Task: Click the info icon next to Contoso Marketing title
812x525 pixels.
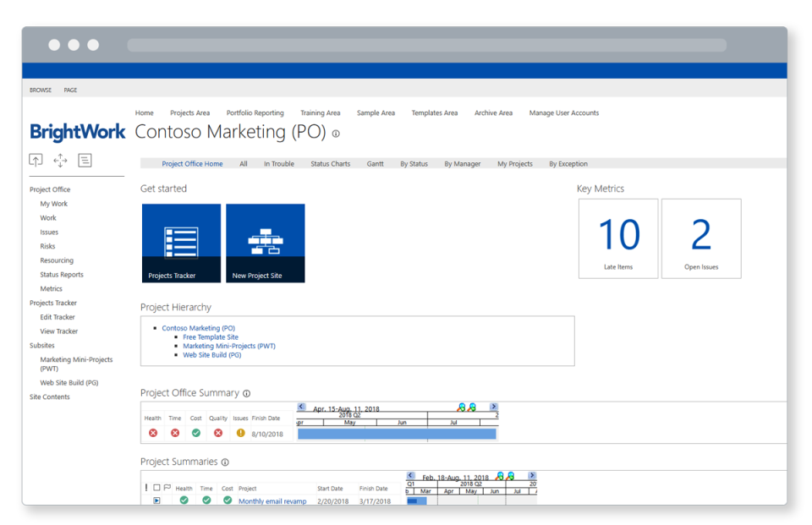Action: pos(336,133)
